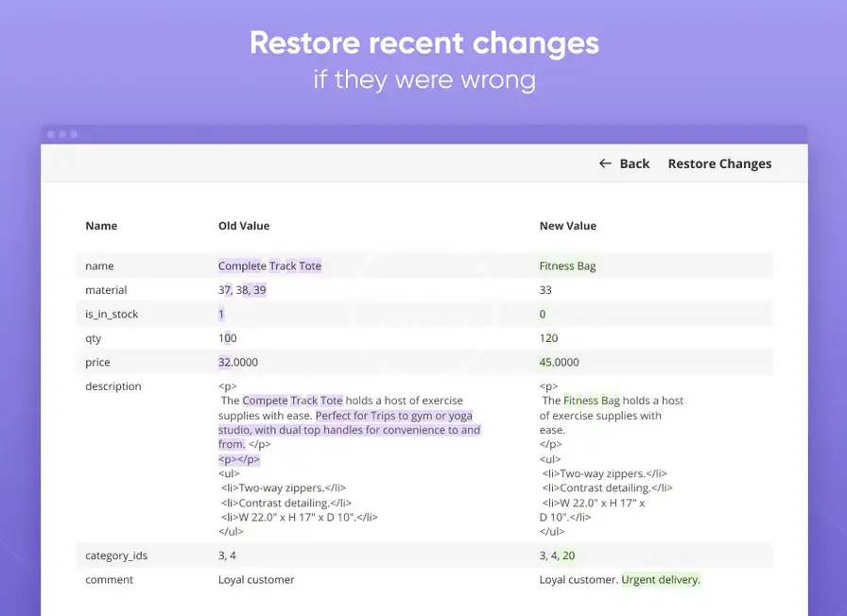
Task: Select the material row label
Action: click(x=106, y=290)
